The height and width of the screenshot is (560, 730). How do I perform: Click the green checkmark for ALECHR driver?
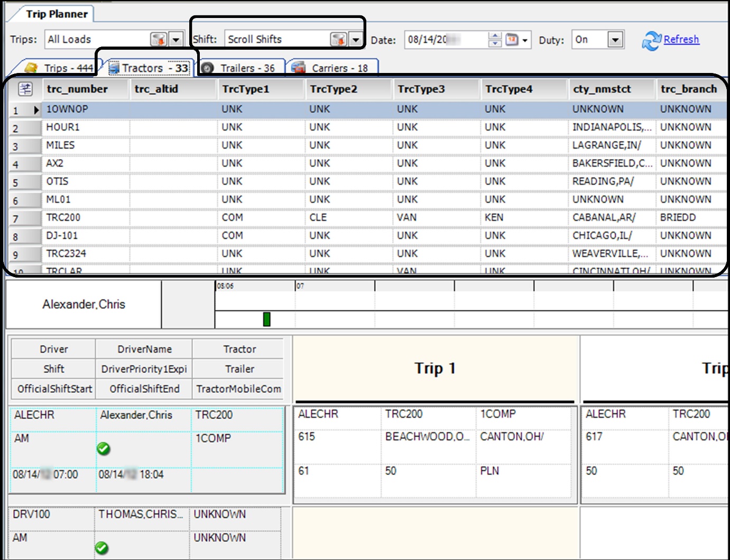(104, 449)
